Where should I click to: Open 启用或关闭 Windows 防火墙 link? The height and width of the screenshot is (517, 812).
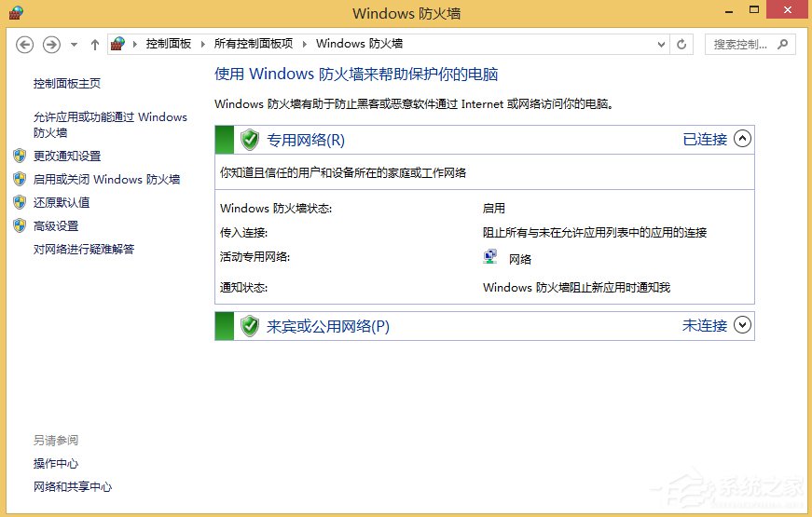(x=106, y=180)
